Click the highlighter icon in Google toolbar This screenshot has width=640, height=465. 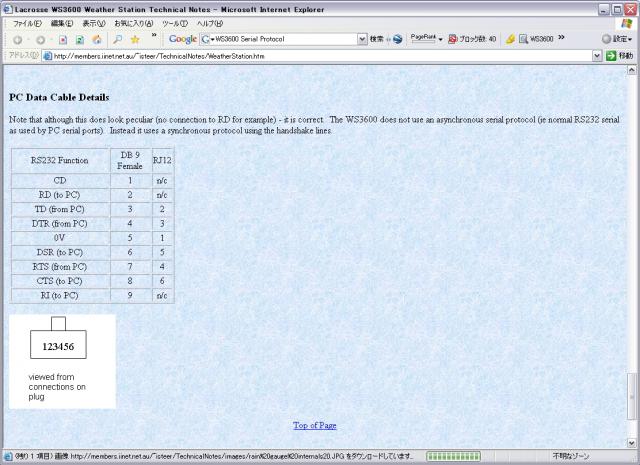pyautogui.click(x=510, y=39)
